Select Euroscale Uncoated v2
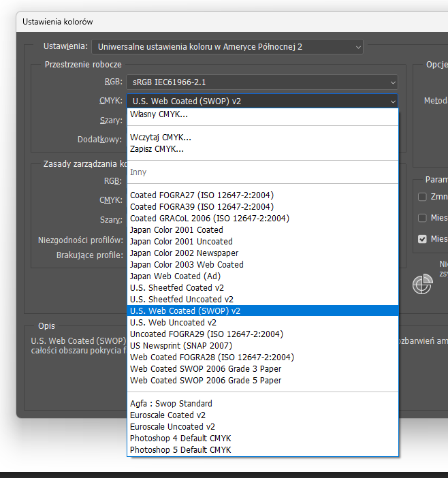Screen dimensions: 448x478 coord(263,427)
